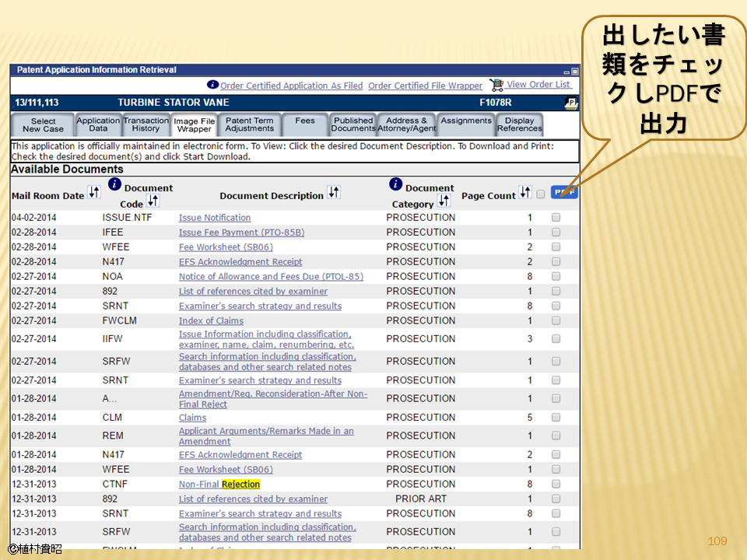The width and height of the screenshot is (747, 560).
Task: Open the Patent Term Adjustments tab
Action: 250,124
